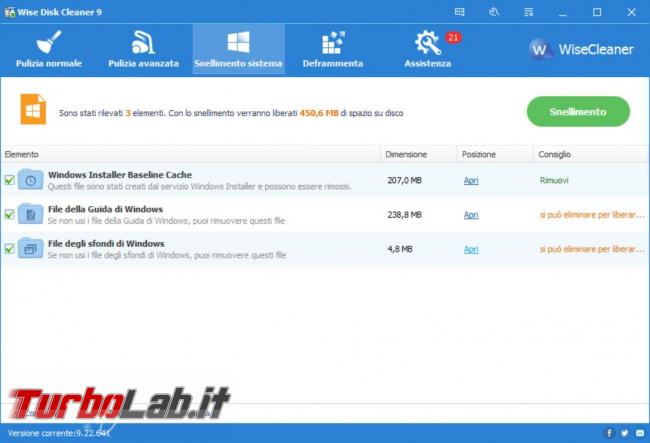The width and height of the screenshot is (650, 443).
Task: Click Apri link for File degli sfondi di Windows
Action: click(x=471, y=249)
